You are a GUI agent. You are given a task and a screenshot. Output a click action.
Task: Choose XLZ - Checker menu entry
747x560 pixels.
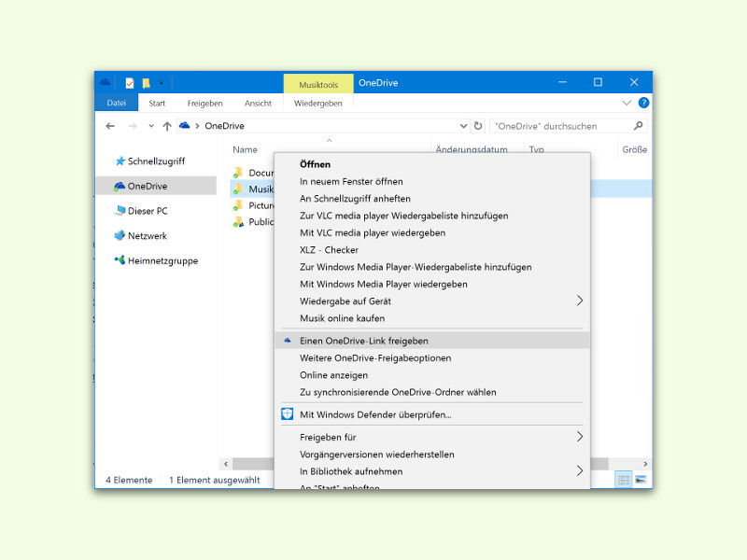432,250
